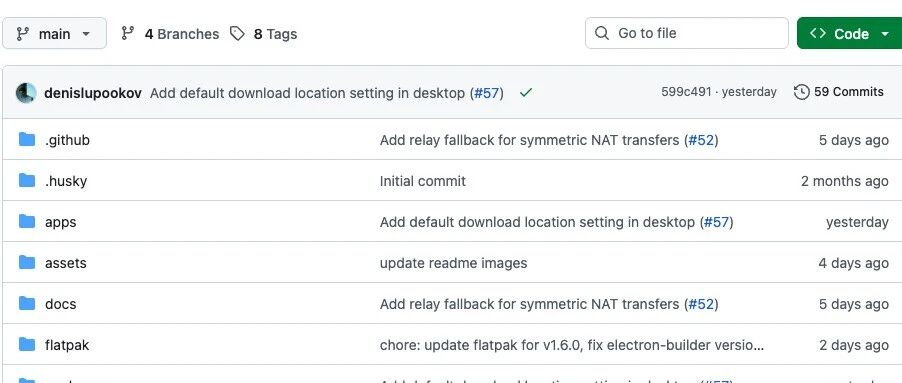This screenshot has width=902, height=383.
Task: Open the green Code dropdown button
Action: pyautogui.click(x=849, y=33)
